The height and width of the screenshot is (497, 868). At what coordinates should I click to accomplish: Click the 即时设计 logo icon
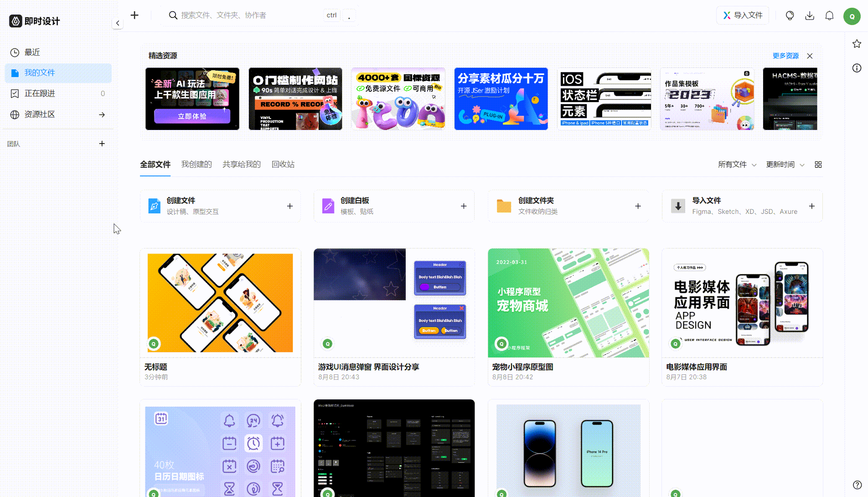[15, 21]
